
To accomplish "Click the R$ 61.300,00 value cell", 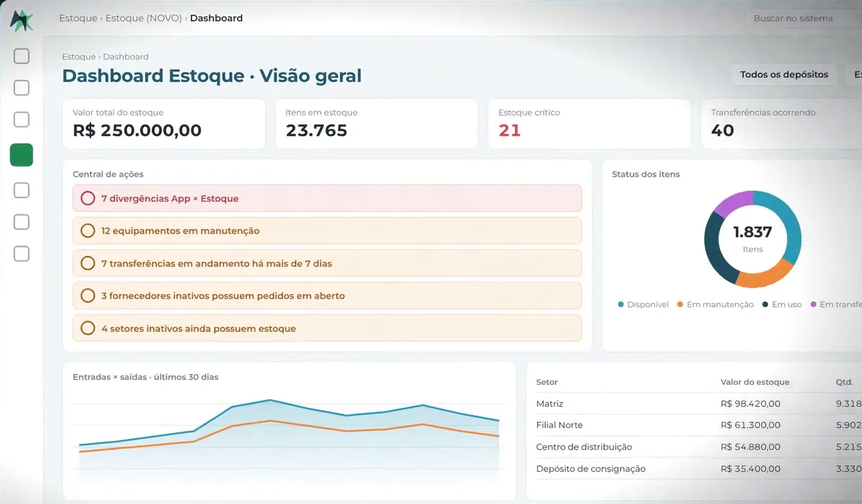I will (750, 425).
